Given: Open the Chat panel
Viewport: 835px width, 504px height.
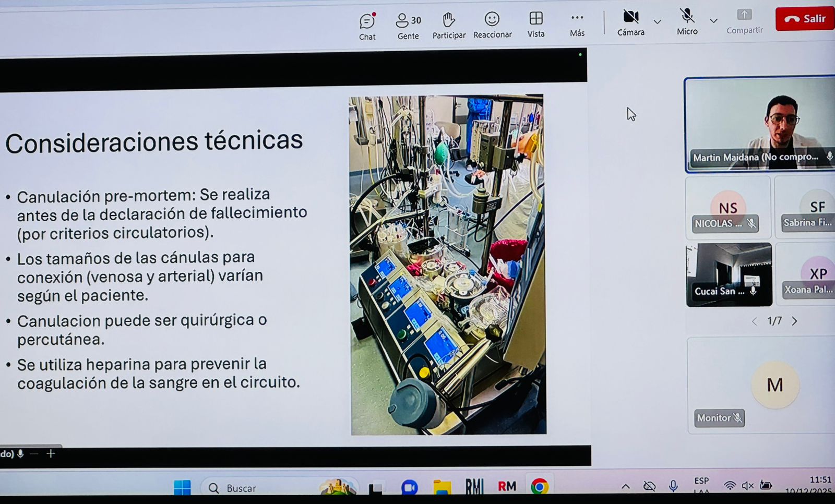Looking at the screenshot, I should tap(367, 26).
